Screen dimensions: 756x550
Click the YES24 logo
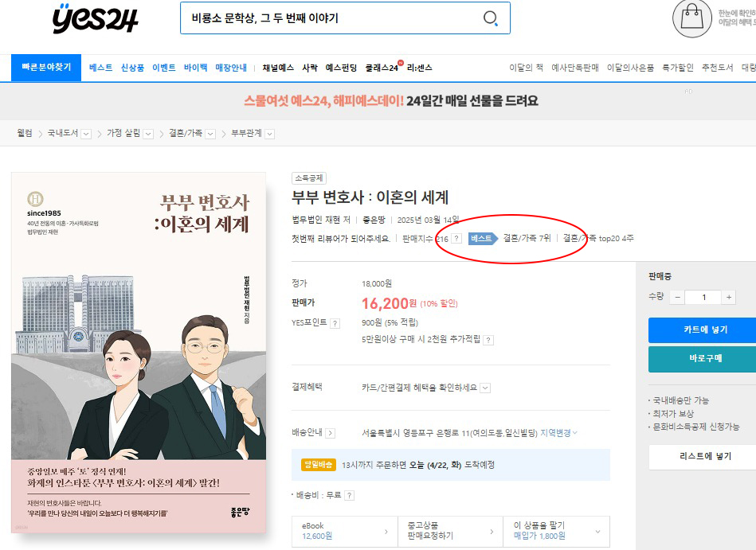pos(96,18)
